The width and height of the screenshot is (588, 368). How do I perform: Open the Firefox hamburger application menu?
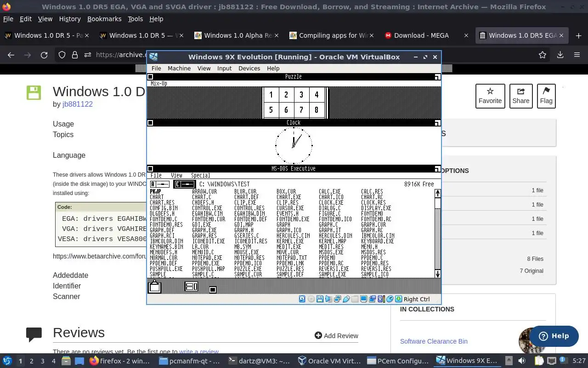577,55
